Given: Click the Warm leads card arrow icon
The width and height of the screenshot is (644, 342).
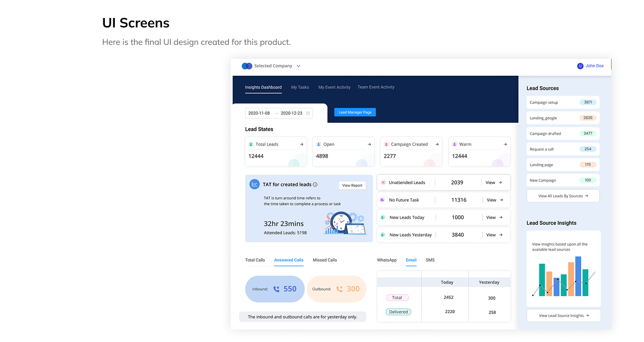Looking at the screenshot, I should coord(505,145).
